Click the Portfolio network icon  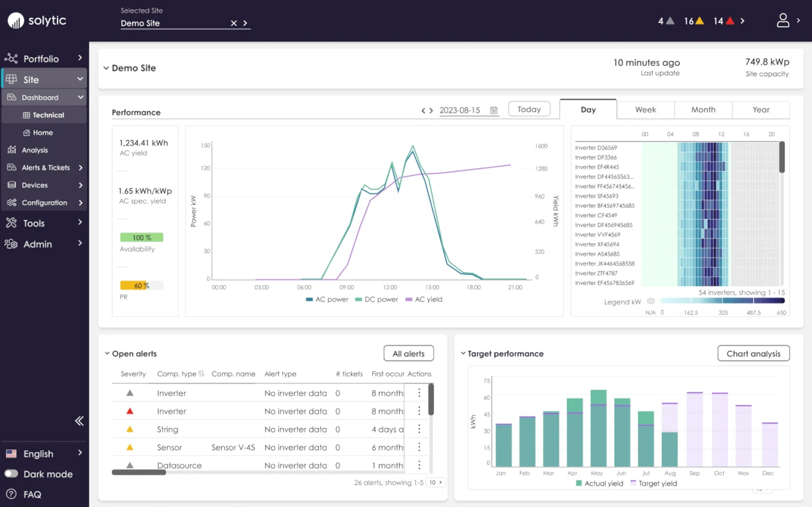pos(11,58)
